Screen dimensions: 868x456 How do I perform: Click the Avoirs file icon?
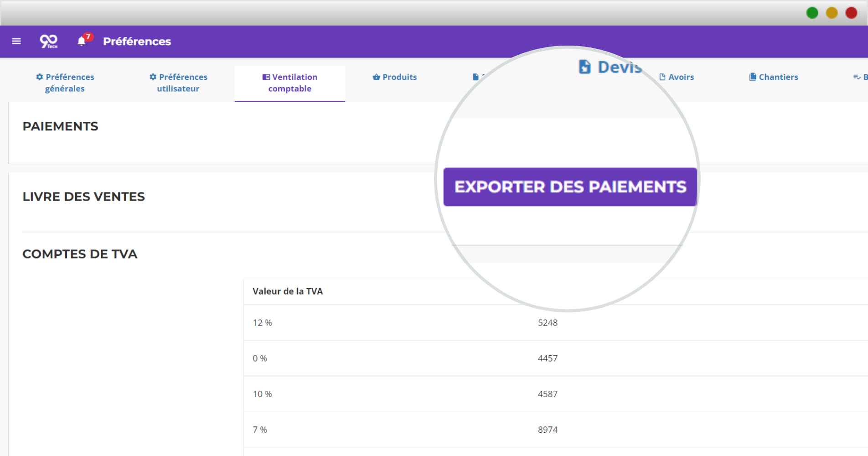pos(662,77)
